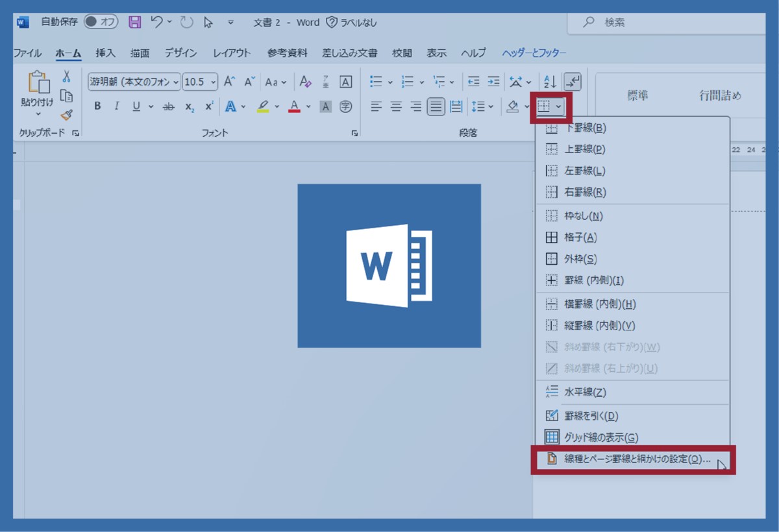Click the Italic I icon
Image resolution: width=779 pixels, height=532 pixels.
point(117,106)
